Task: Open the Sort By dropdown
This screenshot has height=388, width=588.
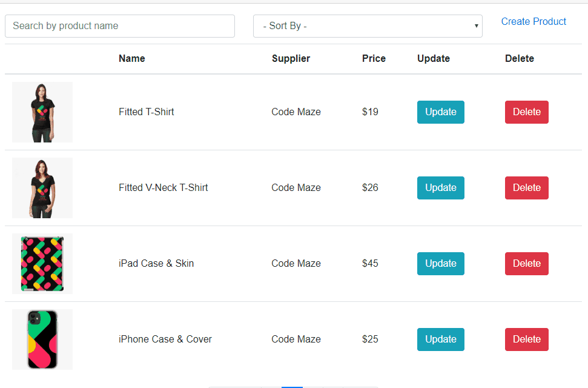Action: click(x=368, y=26)
